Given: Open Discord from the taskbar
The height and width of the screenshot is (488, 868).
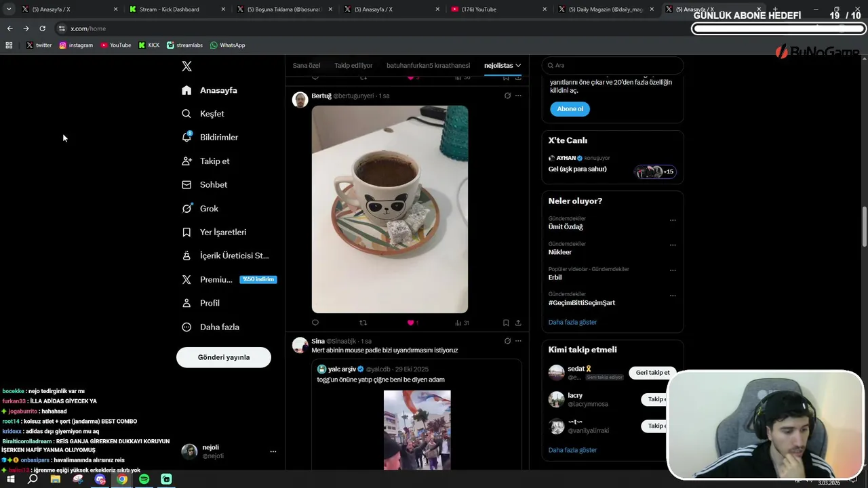Looking at the screenshot, I should pos(100,479).
